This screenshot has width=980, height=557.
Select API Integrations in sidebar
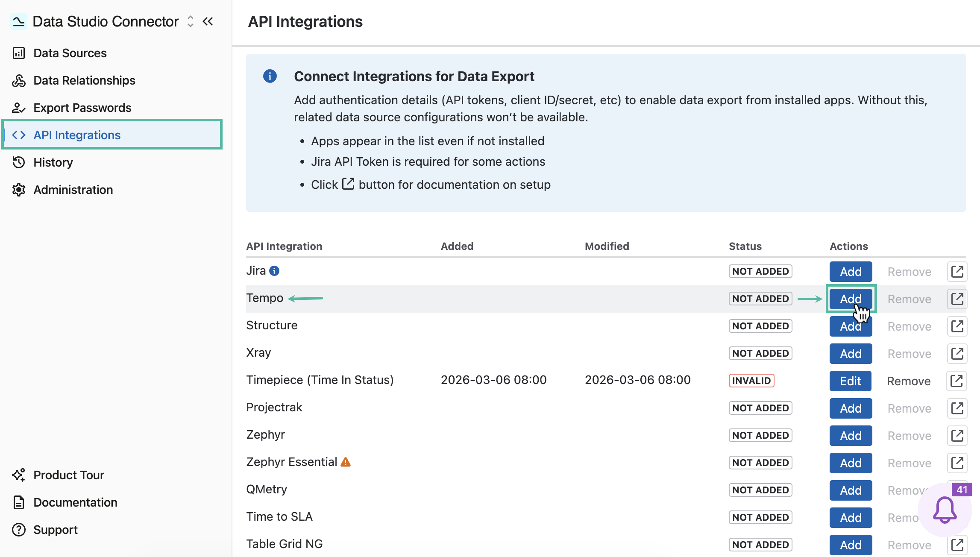click(112, 135)
